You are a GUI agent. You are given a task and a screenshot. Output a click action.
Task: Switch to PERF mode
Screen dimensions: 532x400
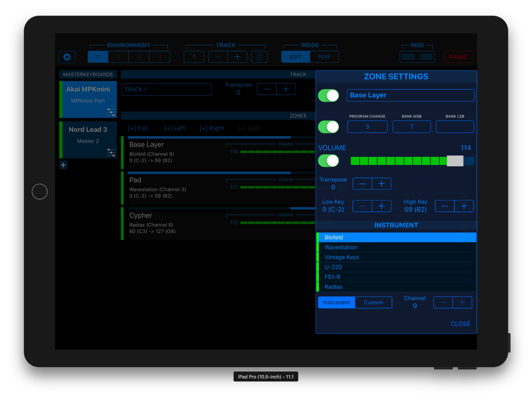pyautogui.click(x=324, y=57)
